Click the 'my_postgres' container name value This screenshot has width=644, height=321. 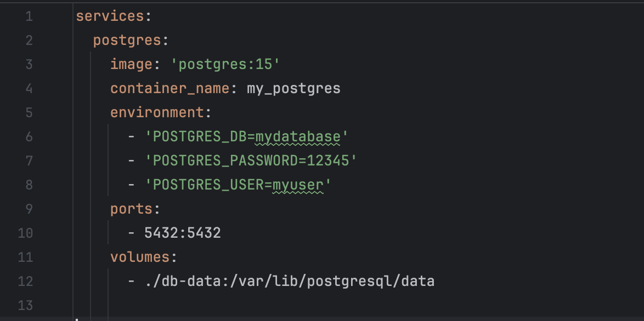point(293,88)
